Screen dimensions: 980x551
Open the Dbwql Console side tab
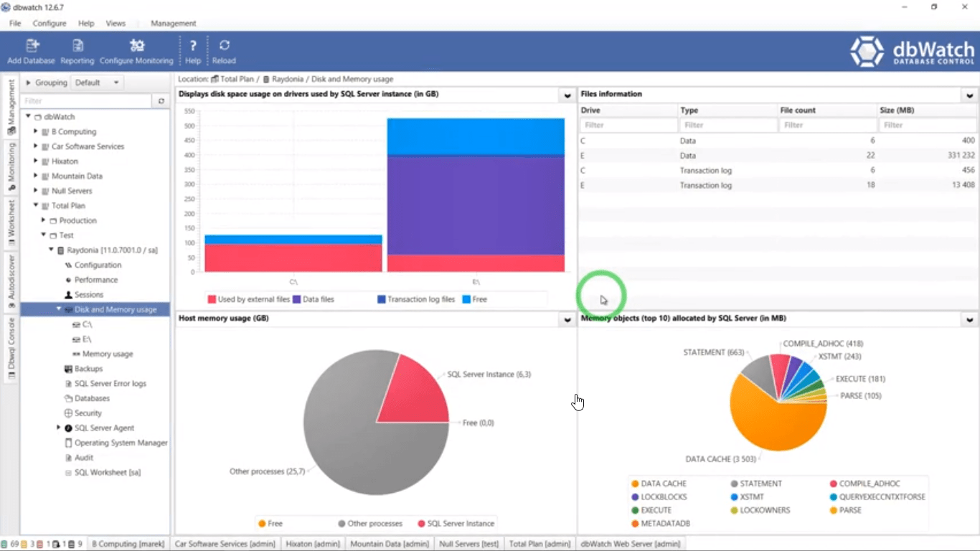click(x=11, y=348)
